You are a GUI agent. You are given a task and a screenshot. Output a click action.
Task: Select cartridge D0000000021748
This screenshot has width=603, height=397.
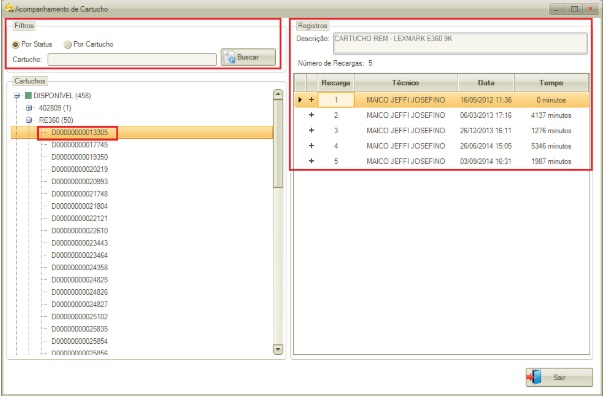pos(80,194)
